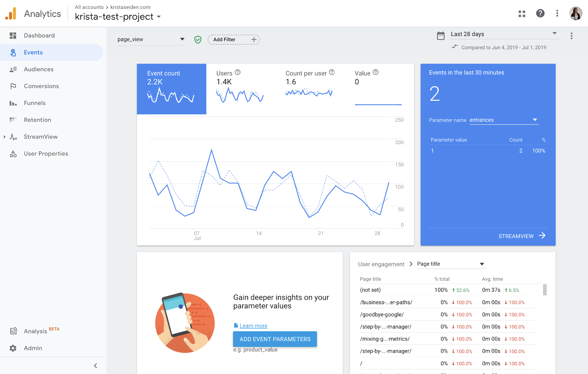Viewport: 588px width, 374px height.
Task: Click the Count per user help icon
Action: click(x=332, y=72)
